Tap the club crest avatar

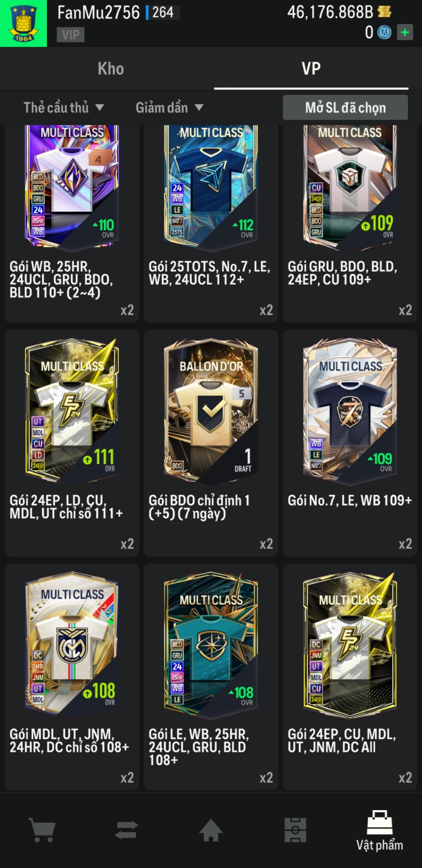tap(23, 23)
